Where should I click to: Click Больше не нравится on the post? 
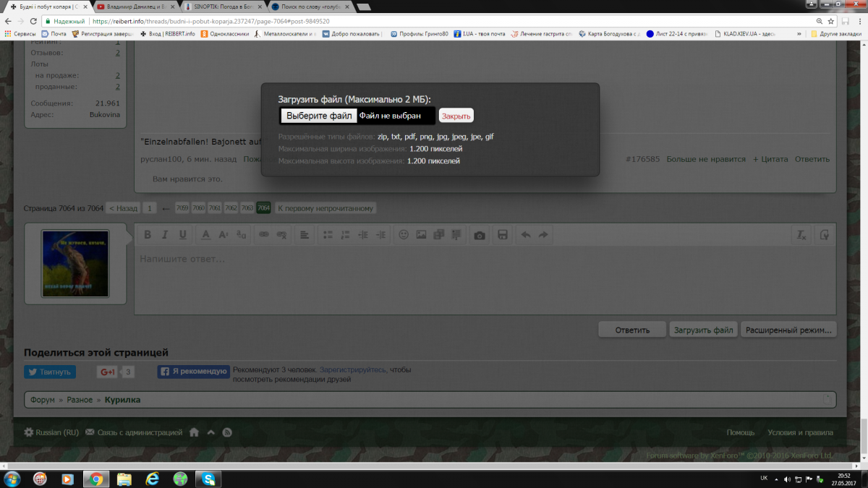[706, 159]
